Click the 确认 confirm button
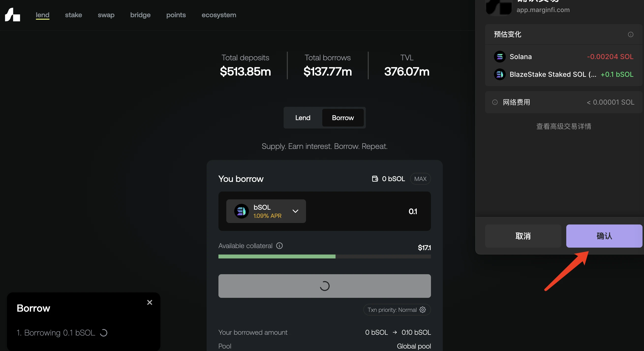644x351 pixels. 604,236
